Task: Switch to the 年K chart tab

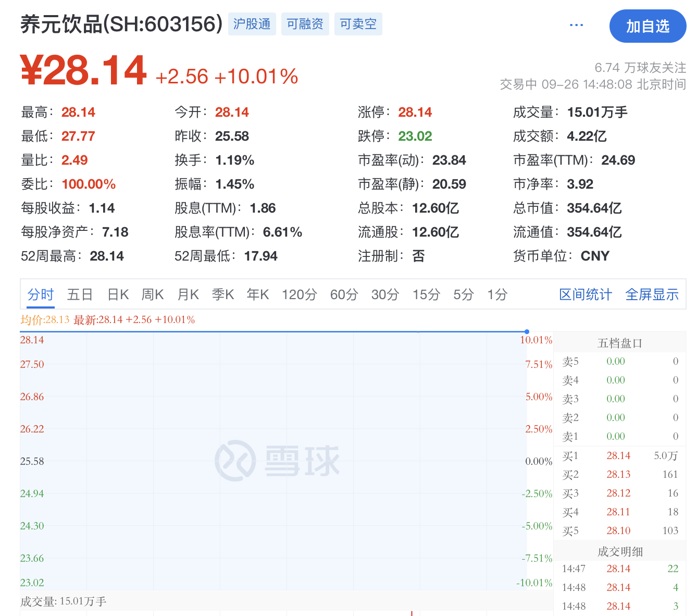Action: pos(258,294)
